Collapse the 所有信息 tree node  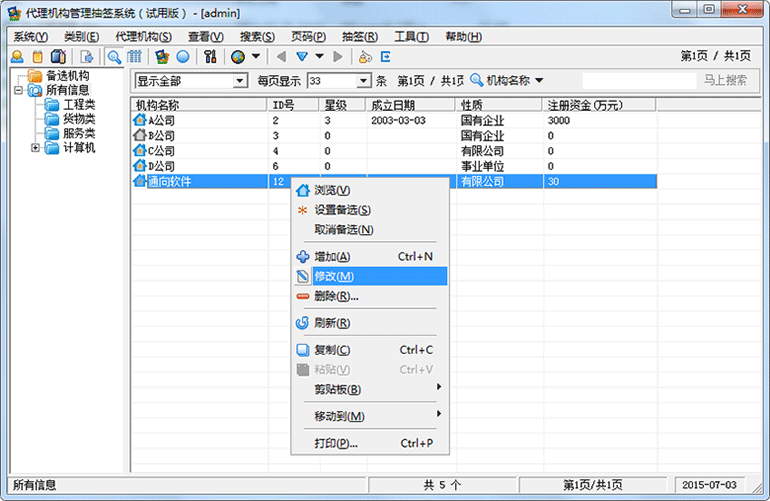tap(19, 90)
